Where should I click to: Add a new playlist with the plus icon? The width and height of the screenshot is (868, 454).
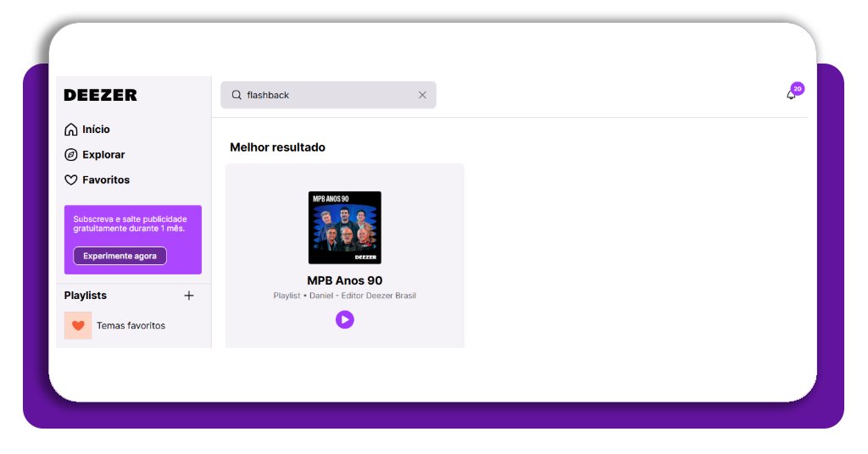click(189, 296)
